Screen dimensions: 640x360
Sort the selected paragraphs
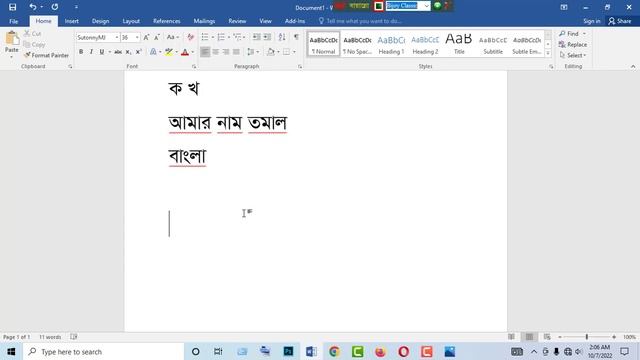[x=282, y=37]
